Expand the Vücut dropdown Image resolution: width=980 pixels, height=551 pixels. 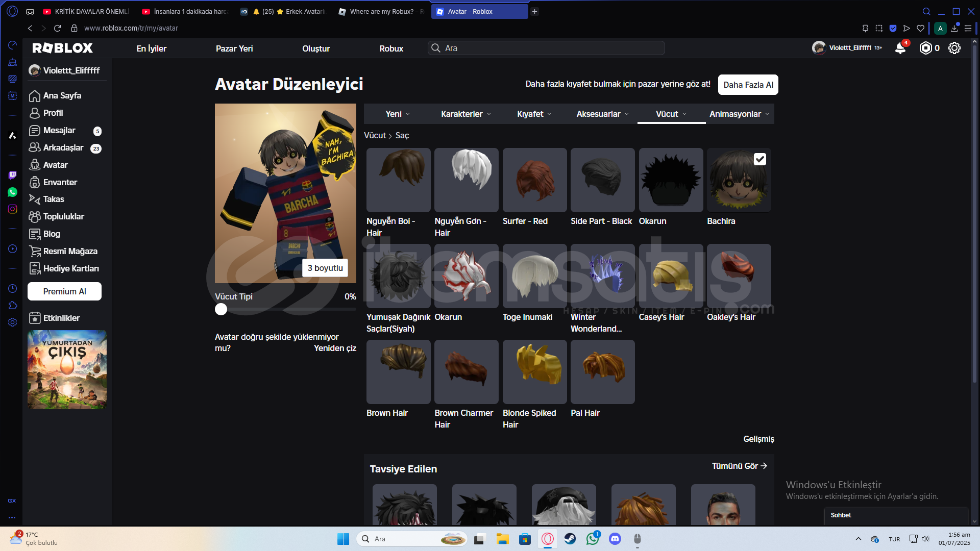(x=671, y=114)
